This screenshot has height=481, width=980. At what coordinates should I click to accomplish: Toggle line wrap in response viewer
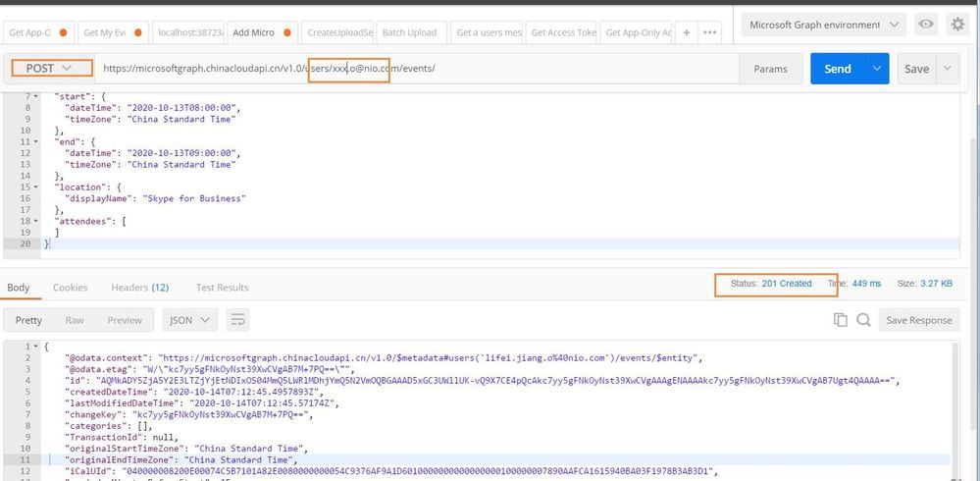click(238, 320)
